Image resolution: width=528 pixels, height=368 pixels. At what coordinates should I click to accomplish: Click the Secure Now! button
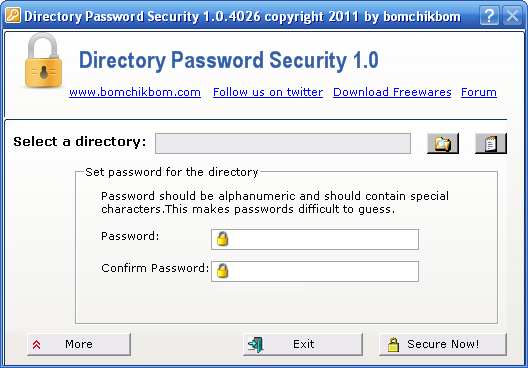[443, 344]
